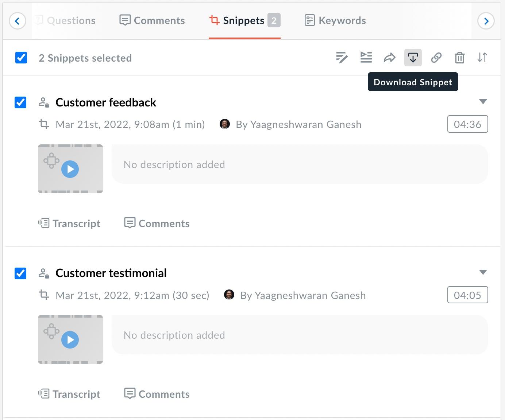Screen dimensions: 505x420
Task: Uncheck the Customer testimonial checkbox
Action: click(x=20, y=273)
